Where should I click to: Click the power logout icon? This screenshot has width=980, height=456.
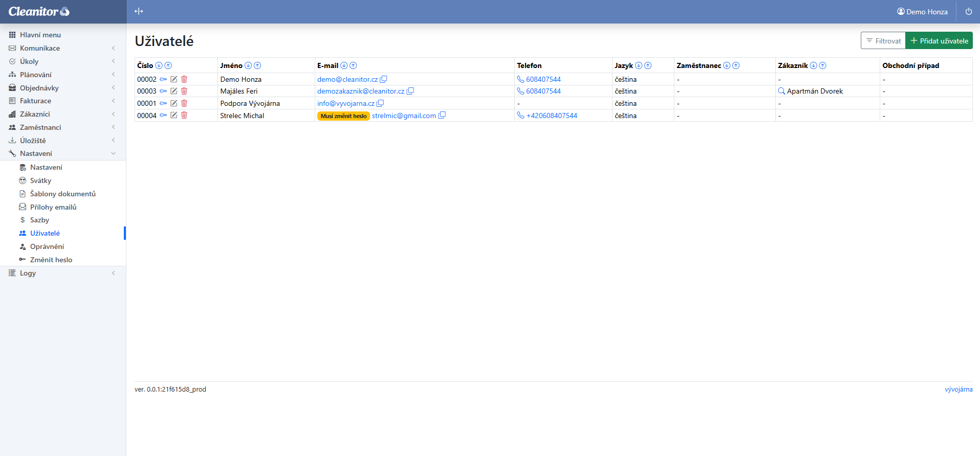[x=968, y=11]
